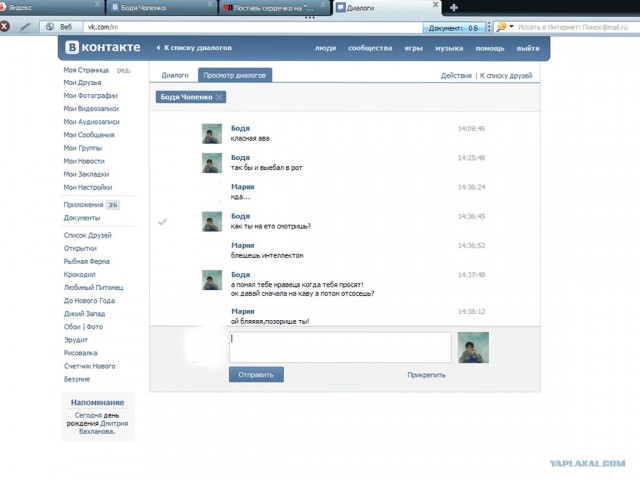This screenshot has width=640, height=480.
Task: Click ред. next to Моя Страница
Action: click(x=124, y=70)
